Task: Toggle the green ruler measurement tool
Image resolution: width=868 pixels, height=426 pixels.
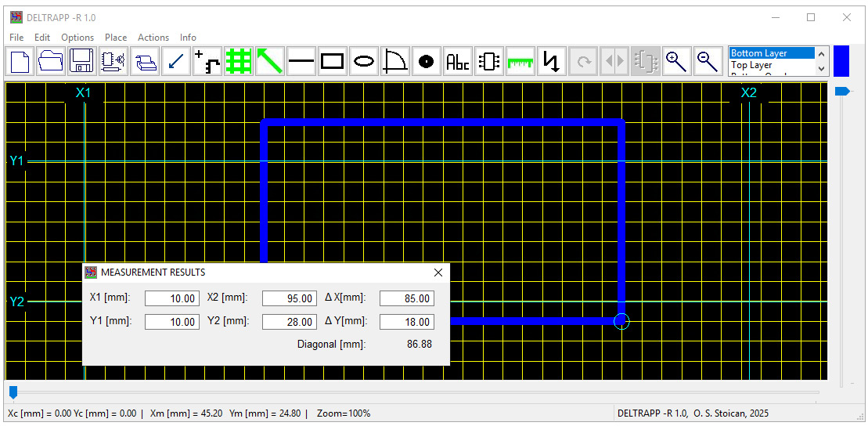Action: [x=520, y=61]
